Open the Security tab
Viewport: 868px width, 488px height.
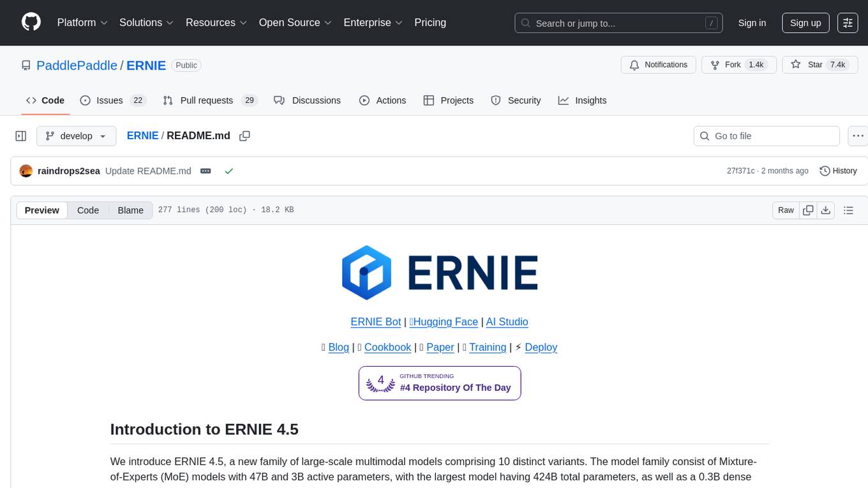click(516, 100)
